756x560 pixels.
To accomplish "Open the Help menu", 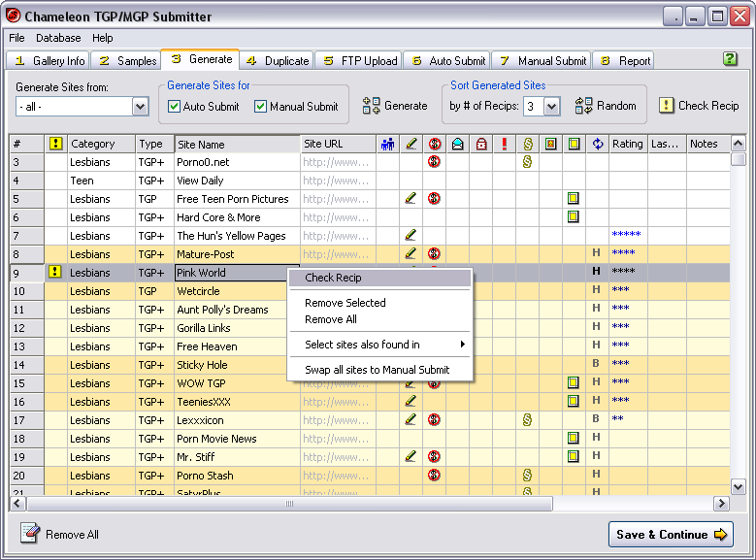I will [103, 38].
